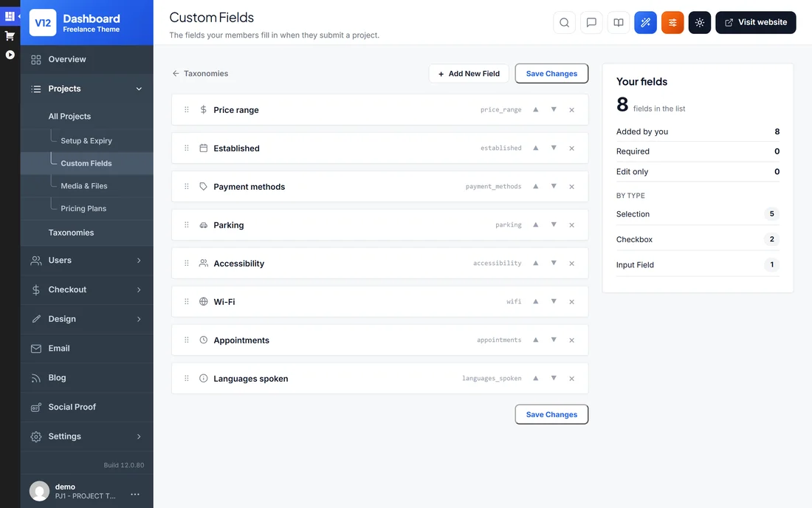The image size is (812, 508).
Task: Click the Selection type count row
Action: [x=698, y=214]
